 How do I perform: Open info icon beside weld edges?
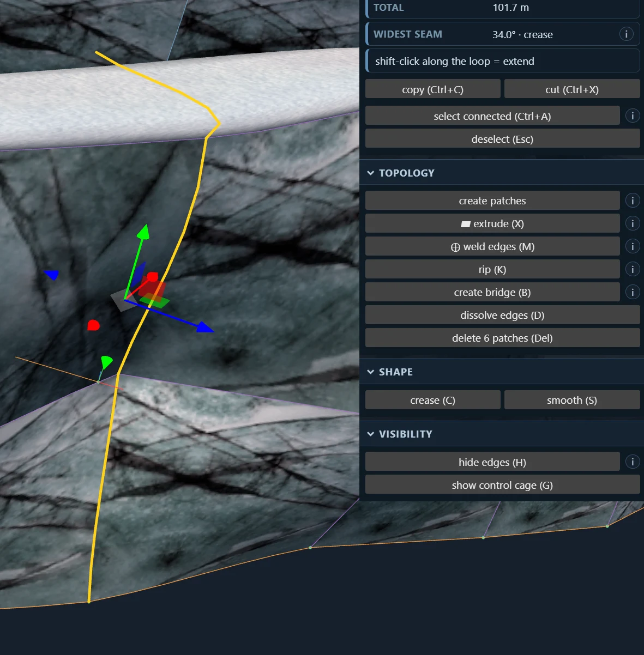coord(632,246)
